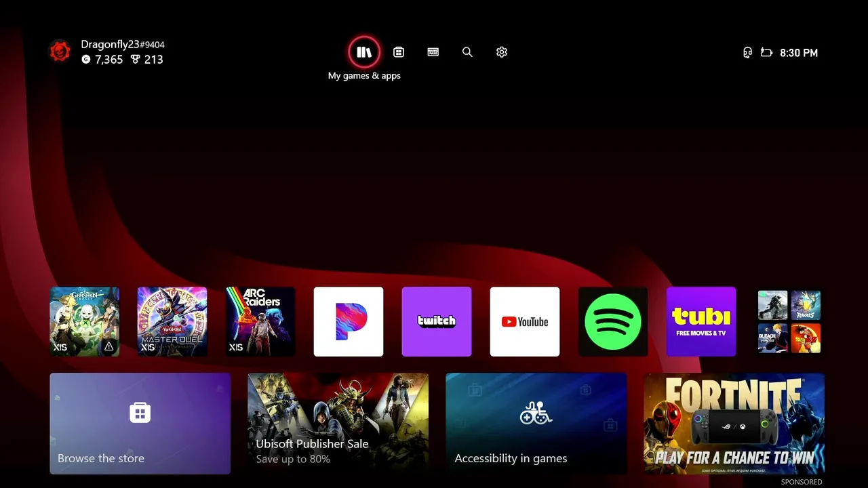Open the Pandora app tile

[x=349, y=322]
